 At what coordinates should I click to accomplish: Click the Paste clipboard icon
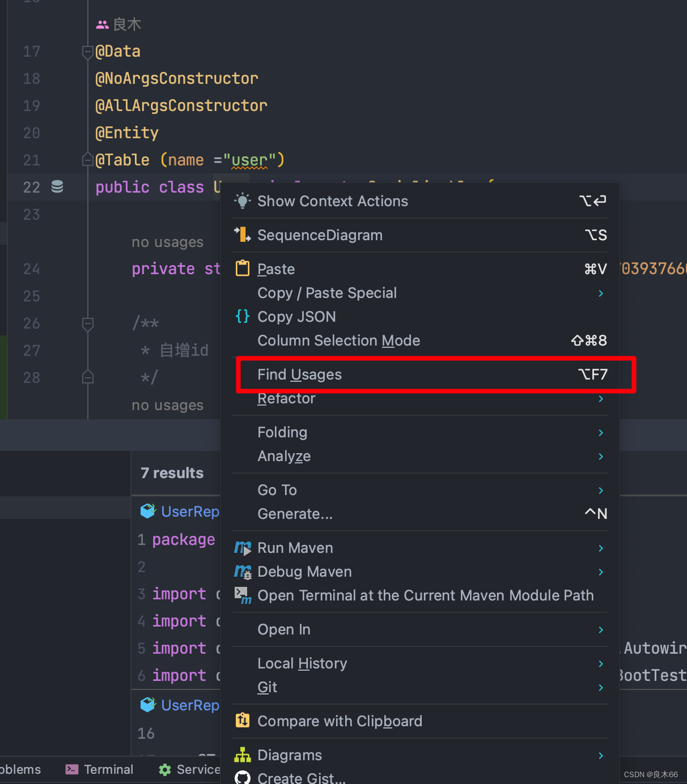coord(243,268)
